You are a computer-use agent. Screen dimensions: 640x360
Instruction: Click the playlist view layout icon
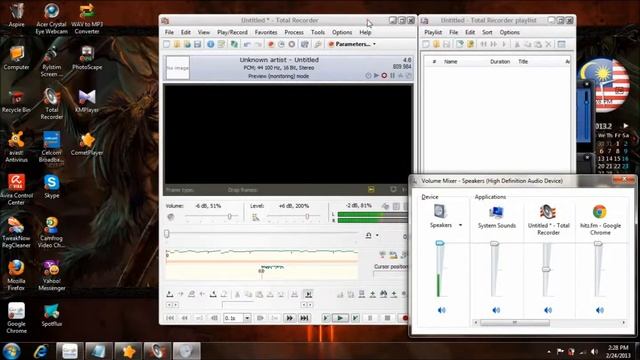pos(562,44)
